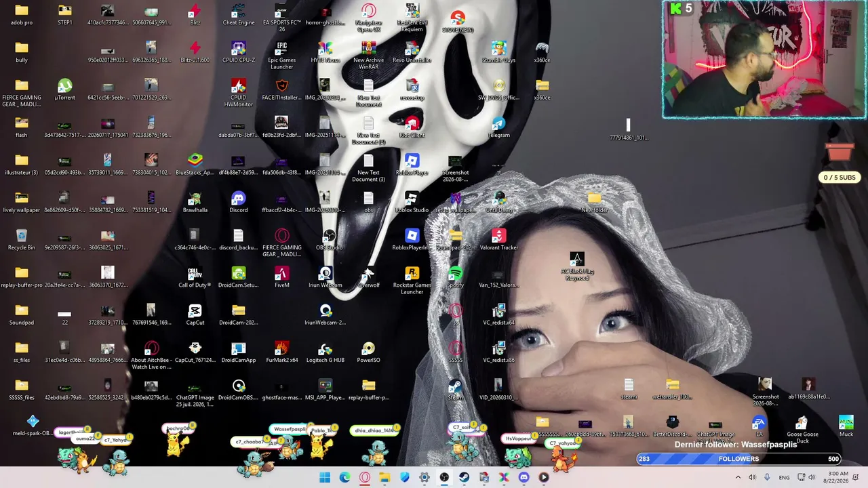Image resolution: width=868 pixels, height=488 pixels.
Task: Select the New folder desktop icon
Action: (x=595, y=202)
